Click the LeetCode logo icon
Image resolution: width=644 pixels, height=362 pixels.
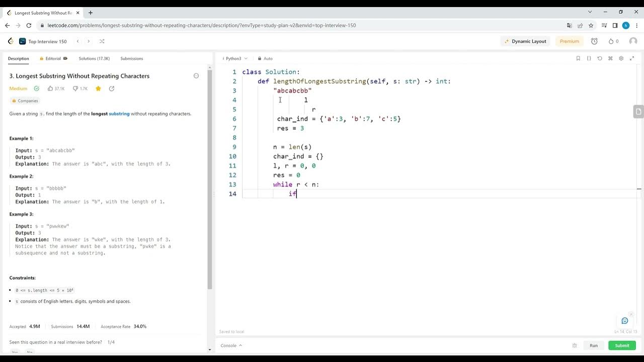11,41
